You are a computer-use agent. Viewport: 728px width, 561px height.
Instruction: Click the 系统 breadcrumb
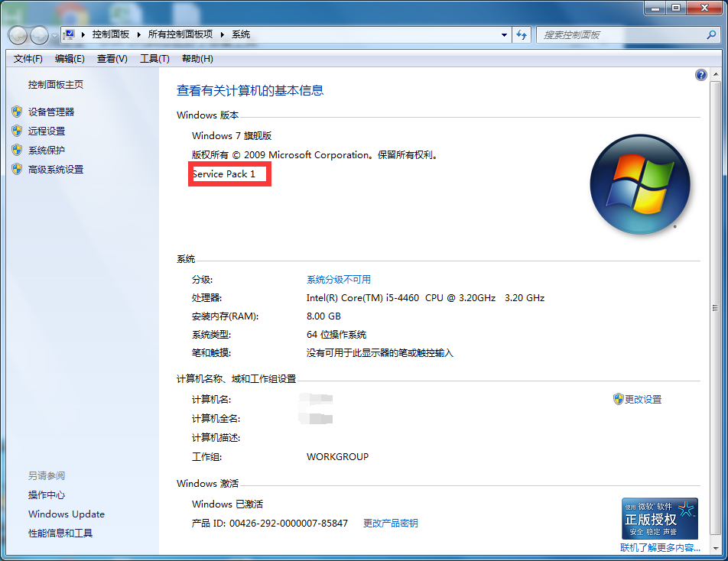point(240,34)
